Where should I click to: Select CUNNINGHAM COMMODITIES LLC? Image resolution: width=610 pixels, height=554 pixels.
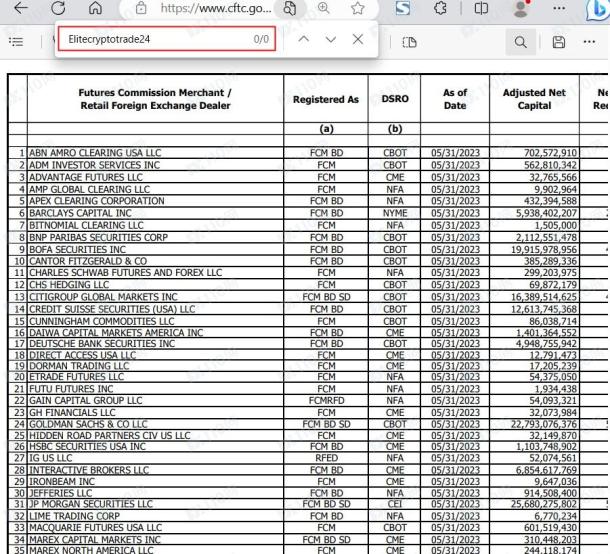pos(102,321)
